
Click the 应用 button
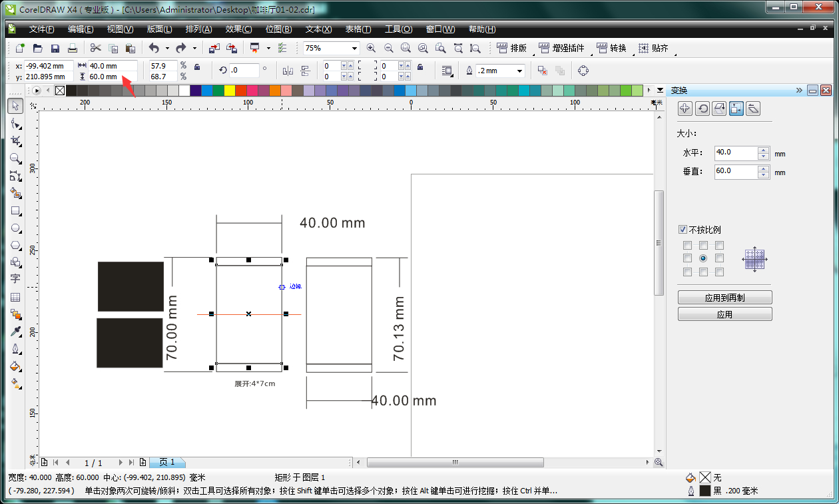[724, 314]
